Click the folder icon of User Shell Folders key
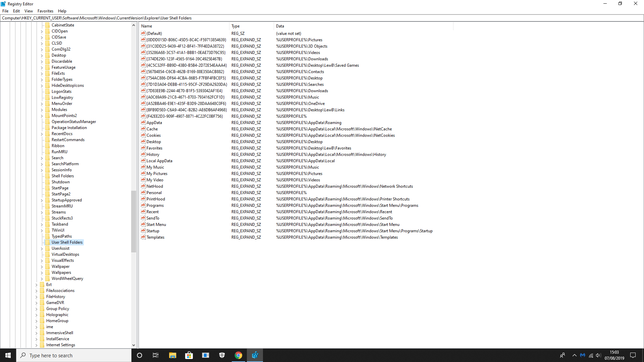The image size is (644, 362). tap(48, 242)
